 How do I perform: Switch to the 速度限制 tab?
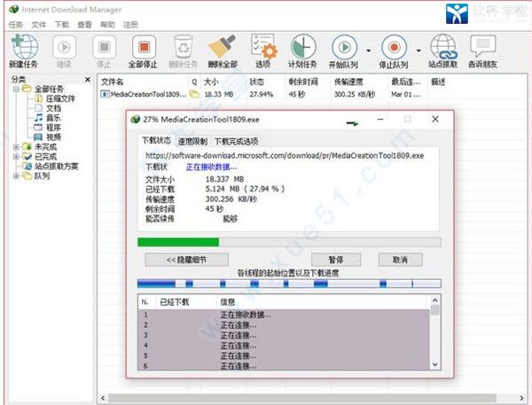[x=192, y=141]
